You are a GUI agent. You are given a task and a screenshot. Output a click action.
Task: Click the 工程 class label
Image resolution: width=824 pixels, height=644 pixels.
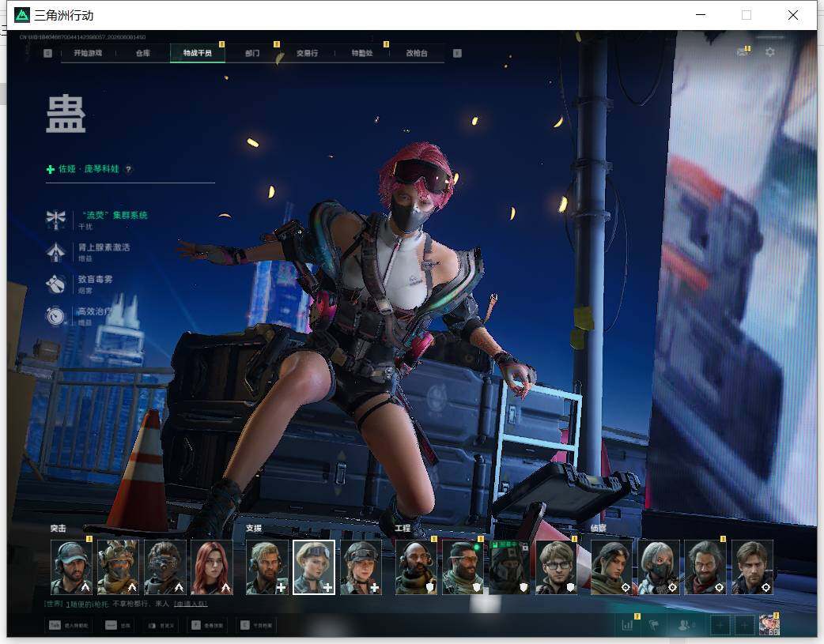[x=403, y=529]
